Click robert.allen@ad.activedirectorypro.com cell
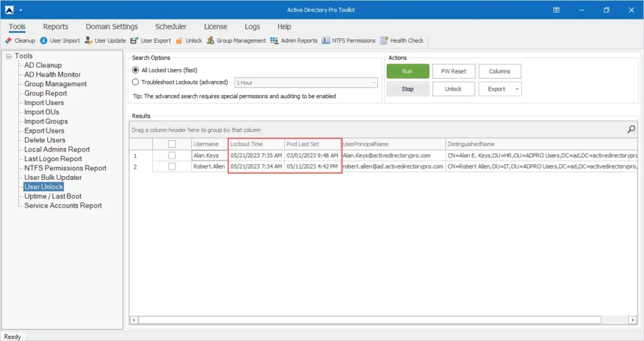The image size is (644, 341). pyautogui.click(x=394, y=166)
